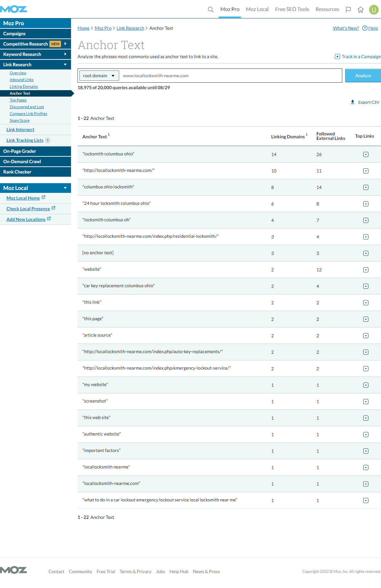Viewport: 381px width, 588px height.
Task: Open On-Page Grader in the sidebar
Action: (x=36, y=151)
